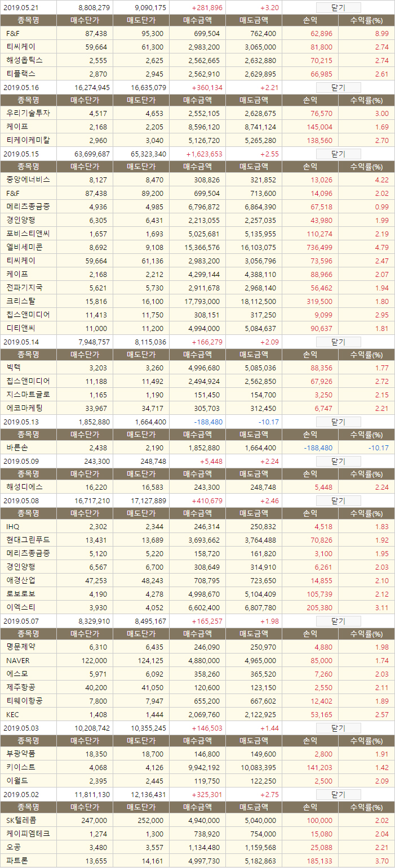The image size is (395, 868).
Task: Click the 바른손 stock name
Action: pyautogui.click(x=17, y=448)
